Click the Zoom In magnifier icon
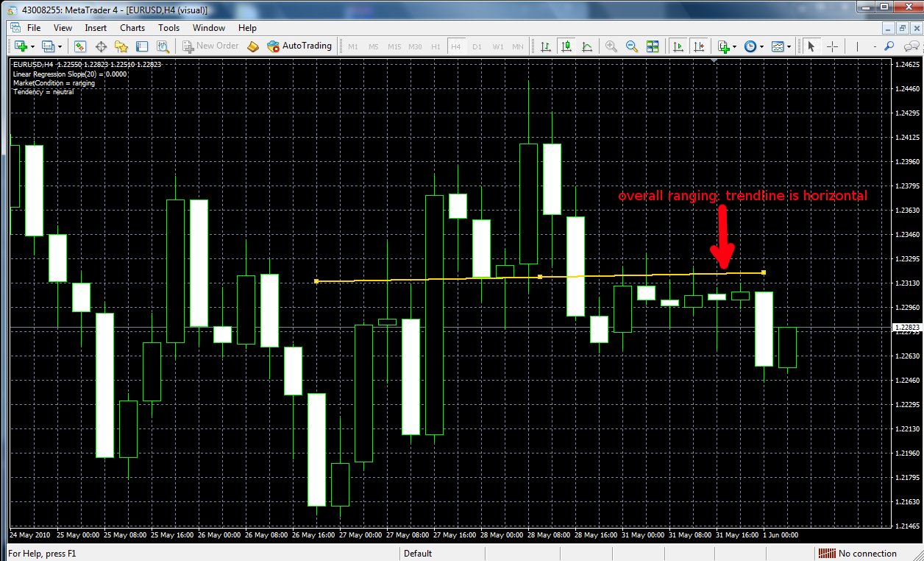 (x=611, y=46)
